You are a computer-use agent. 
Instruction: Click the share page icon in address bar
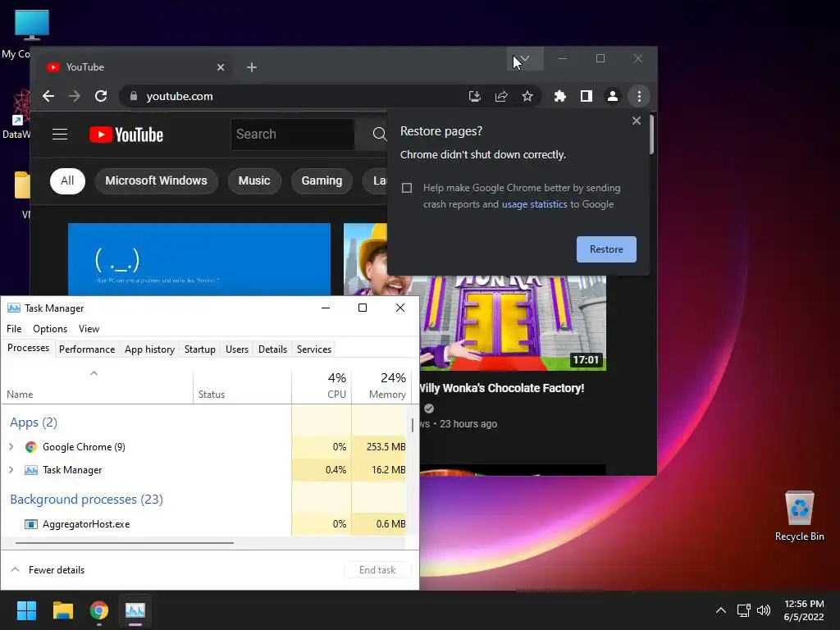pyautogui.click(x=501, y=96)
